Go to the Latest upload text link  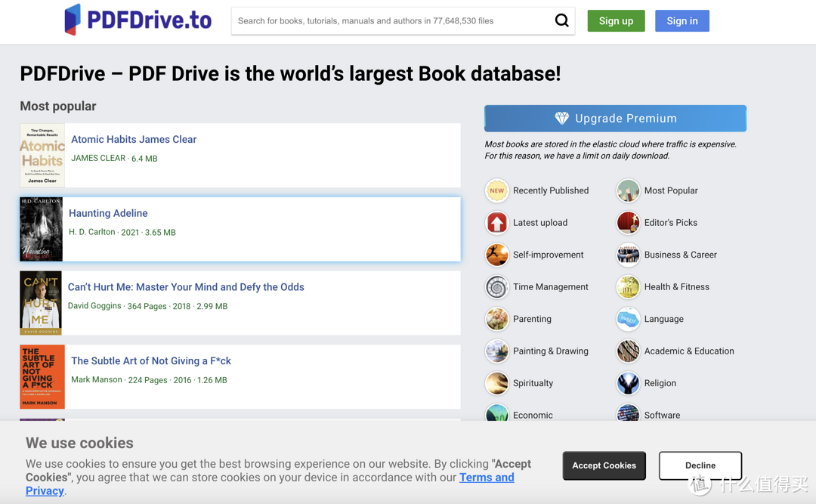pyautogui.click(x=540, y=223)
